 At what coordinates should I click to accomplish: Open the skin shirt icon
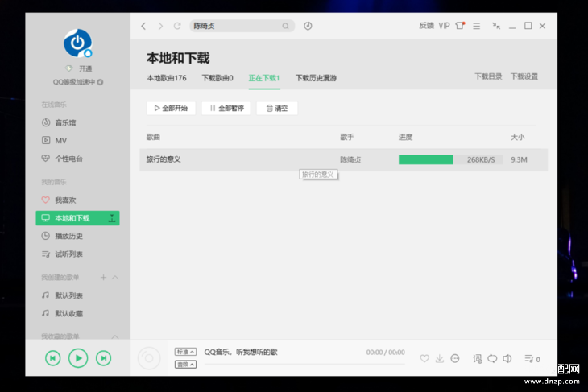click(x=460, y=26)
